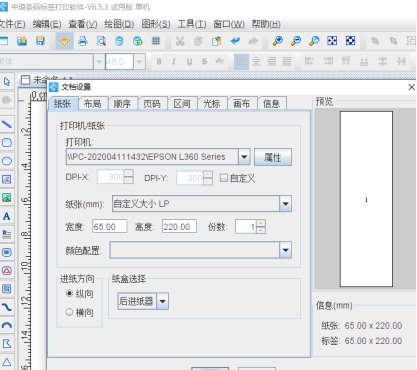Select the 纸张 tab
The height and width of the screenshot is (370, 417).
coord(63,104)
